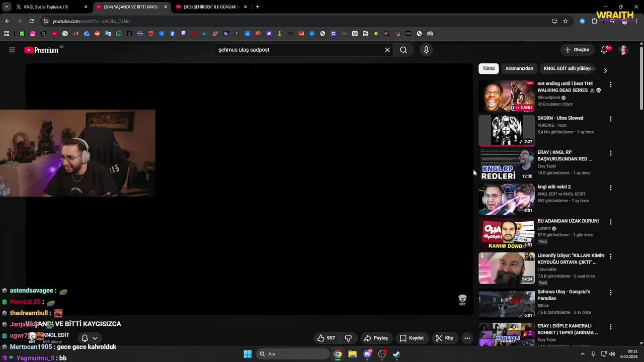Open Windows Start menu
The width and height of the screenshot is (644, 362).
pyautogui.click(x=248, y=354)
